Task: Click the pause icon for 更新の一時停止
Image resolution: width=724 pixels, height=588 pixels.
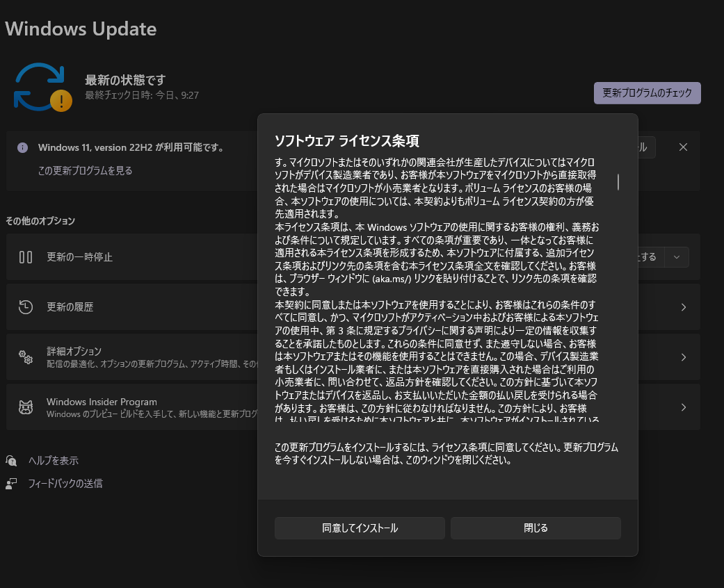Action: pyautogui.click(x=26, y=257)
